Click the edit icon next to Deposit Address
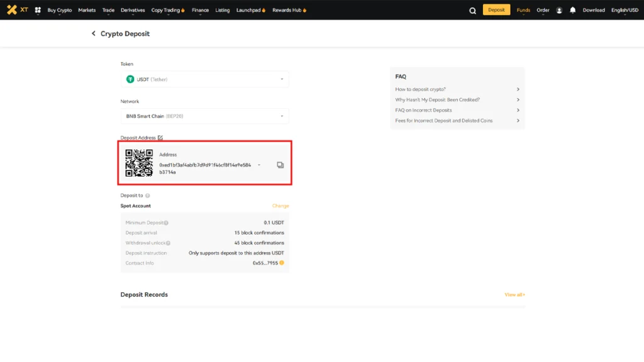The width and height of the screenshot is (644, 362). point(160,138)
